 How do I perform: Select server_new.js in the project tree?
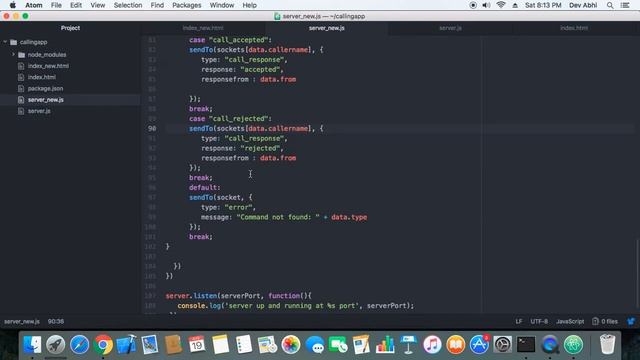pos(46,100)
